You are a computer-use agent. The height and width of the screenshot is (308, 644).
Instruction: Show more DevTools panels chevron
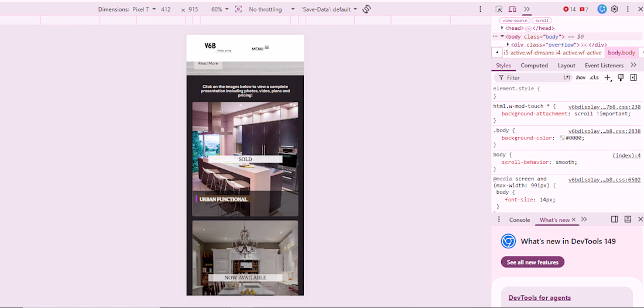tap(527, 9)
